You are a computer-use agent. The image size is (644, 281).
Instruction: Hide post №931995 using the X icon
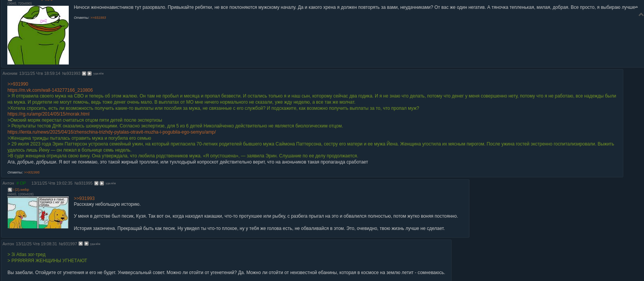(96, 183)
